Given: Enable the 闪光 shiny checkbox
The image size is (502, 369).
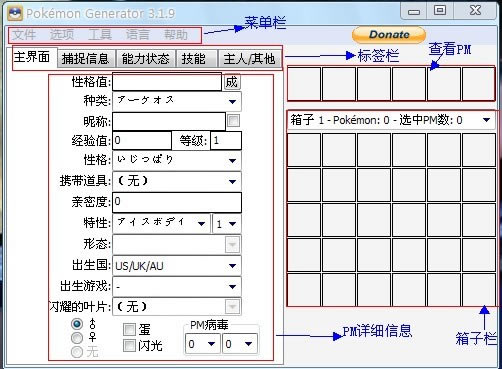Looking at the screenshot, I should coord(129,346).
